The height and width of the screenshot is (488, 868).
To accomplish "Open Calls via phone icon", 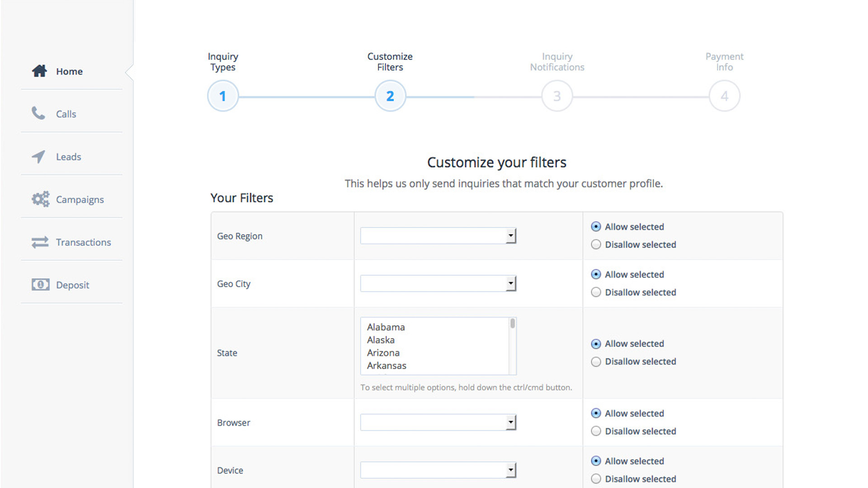I will (x=38, y=113).
